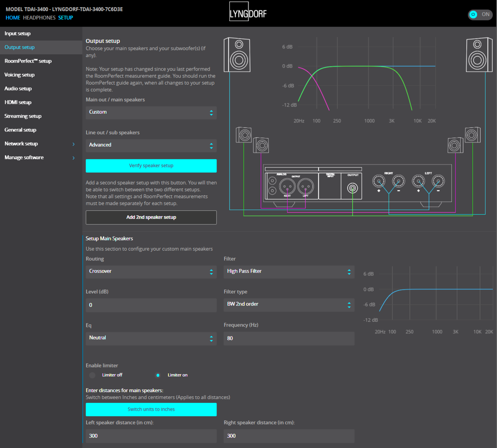Click the left main speaker icon in the diagram
This screenshot has width=497, height=448.
click(x=237, y=55)
